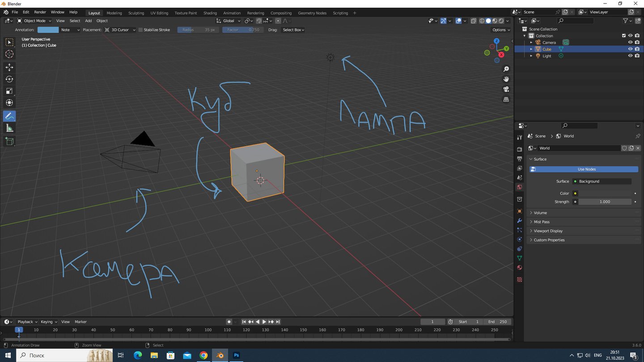The image size is (644, 362).
Task: Toggle camera view icon in viewport
Action: 506,89
